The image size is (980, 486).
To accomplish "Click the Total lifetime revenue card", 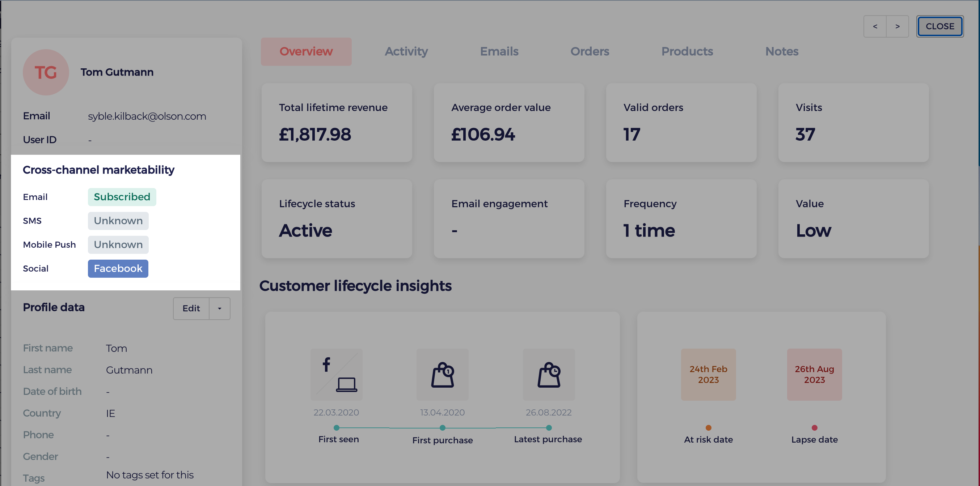I will click(337, 123).
